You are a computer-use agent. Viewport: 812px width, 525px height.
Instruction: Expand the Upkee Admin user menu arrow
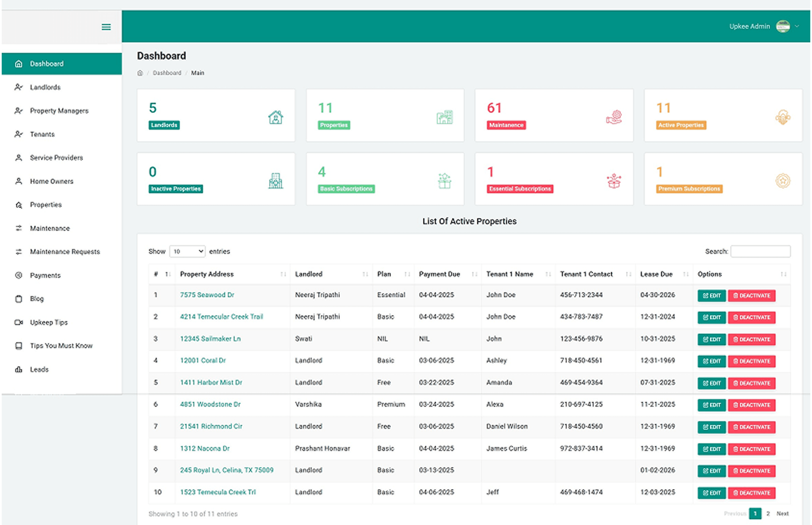(797, 26)
